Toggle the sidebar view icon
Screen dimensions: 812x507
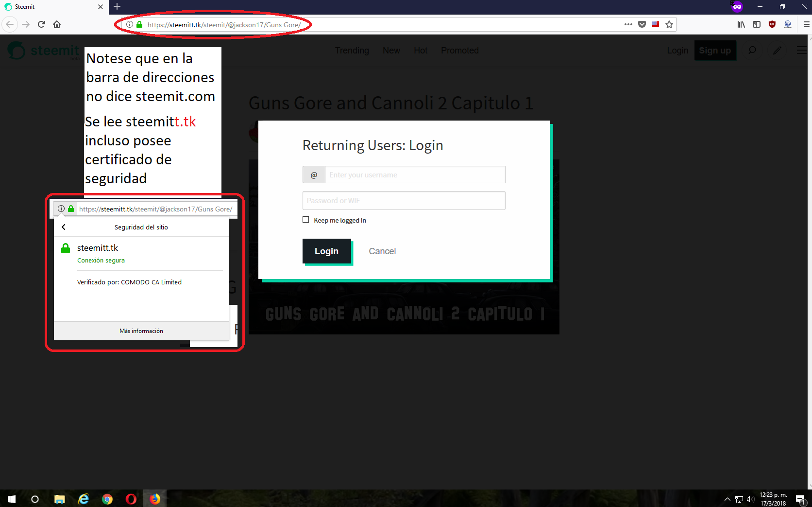point(757,24)
